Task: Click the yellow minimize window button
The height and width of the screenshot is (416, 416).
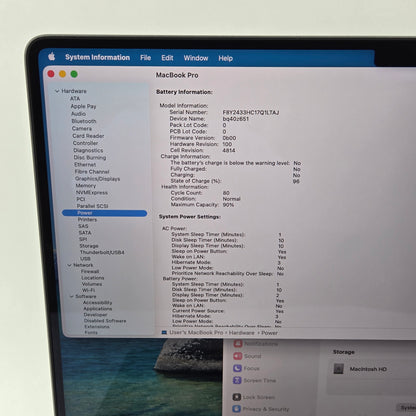Action: [x=62, y=74]
